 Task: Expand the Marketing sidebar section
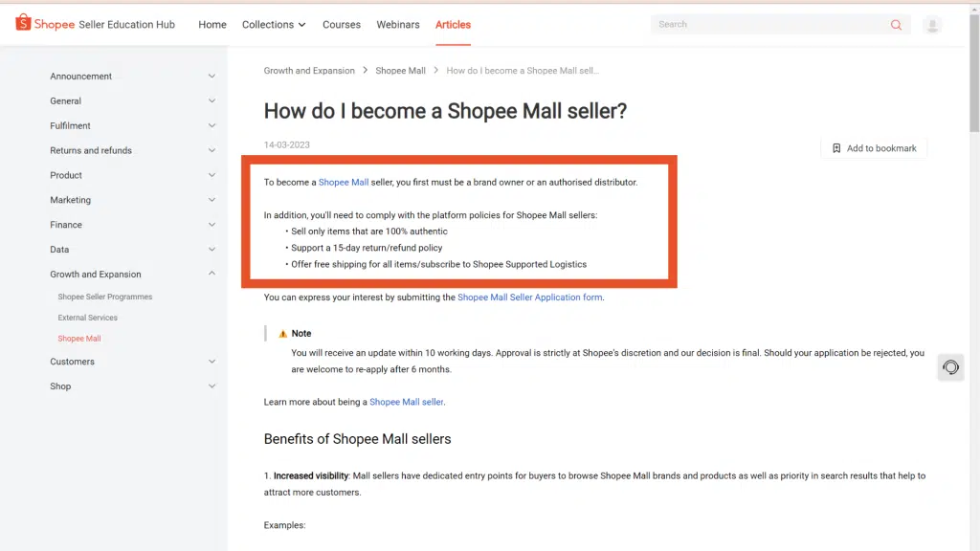point(212,200)
